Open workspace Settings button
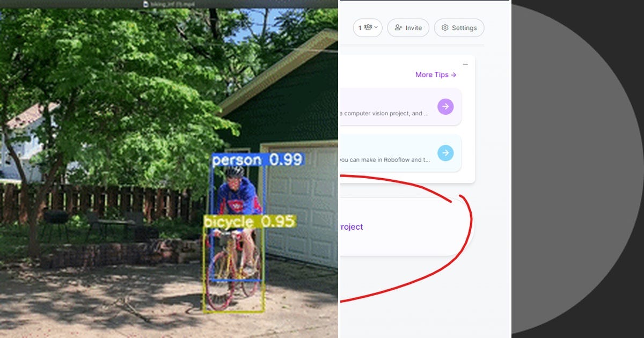 point(459,28)
